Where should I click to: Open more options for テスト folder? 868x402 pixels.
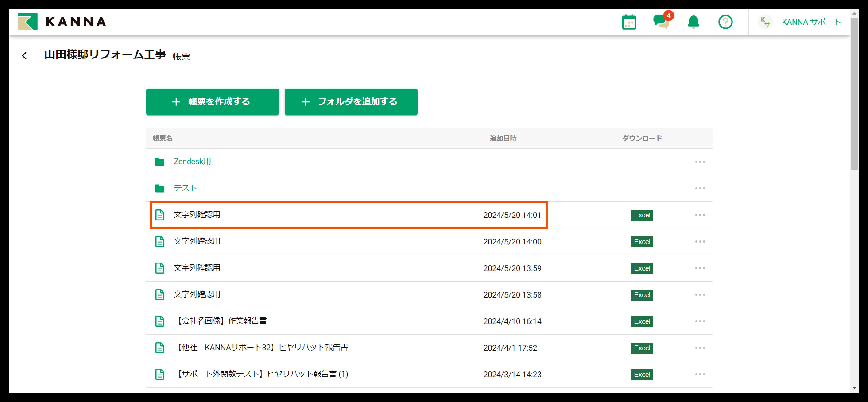tap(700, 188)
